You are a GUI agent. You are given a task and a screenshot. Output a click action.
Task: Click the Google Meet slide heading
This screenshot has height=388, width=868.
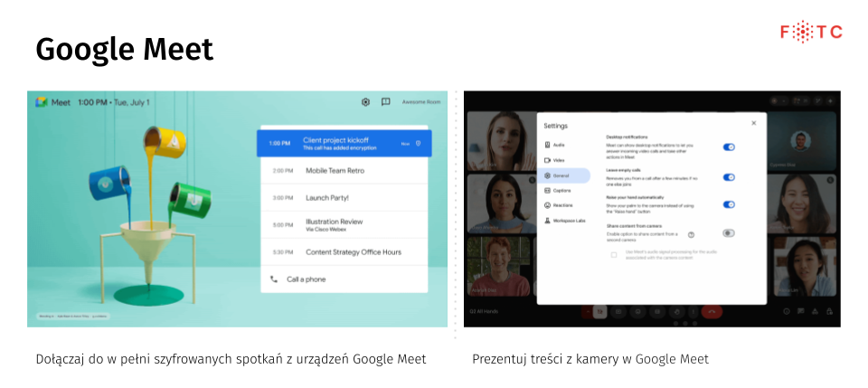coord(125,49)
